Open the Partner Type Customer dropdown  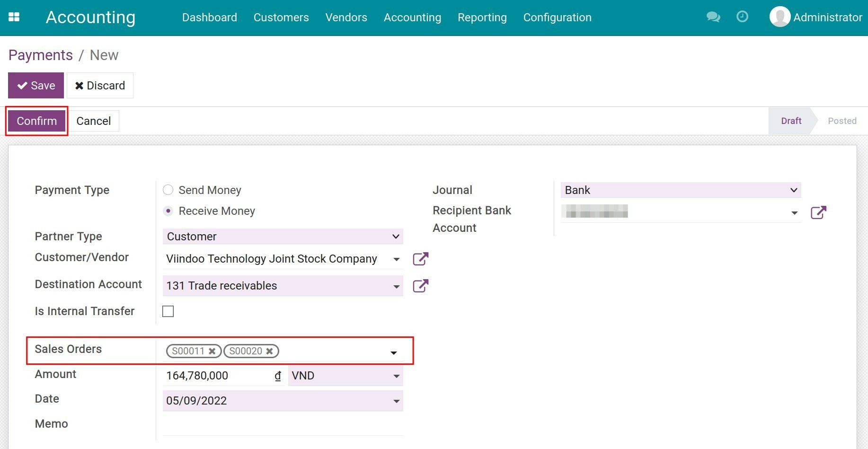283,237
